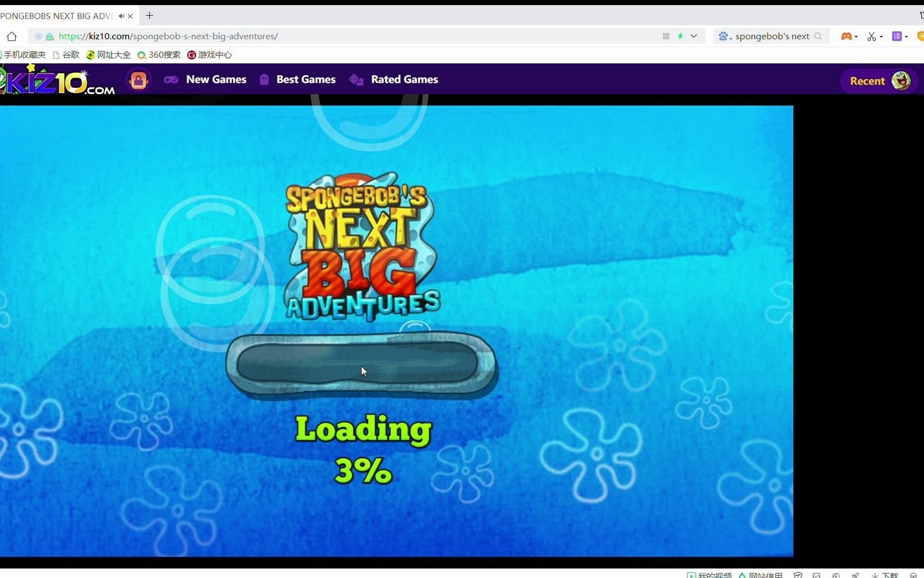924x578 pixels.
Task: Expand the translate dropdown arrow
Action: pos(907,36)
